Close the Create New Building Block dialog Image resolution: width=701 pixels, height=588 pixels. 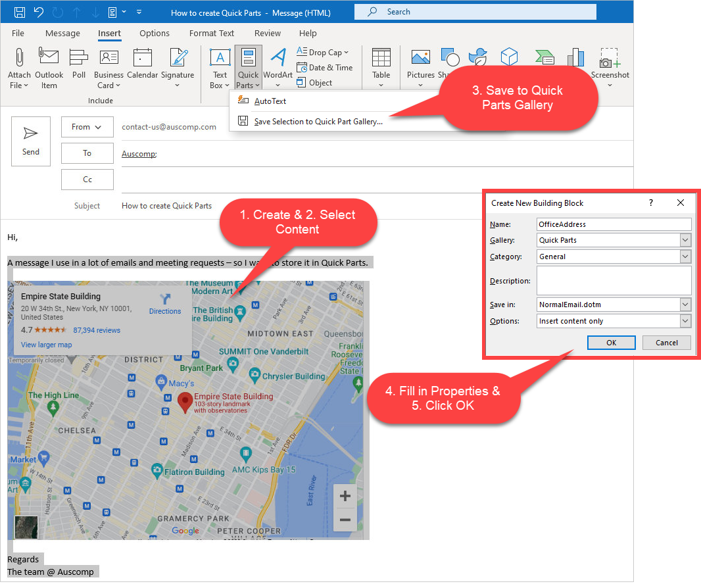pos(681,203)
